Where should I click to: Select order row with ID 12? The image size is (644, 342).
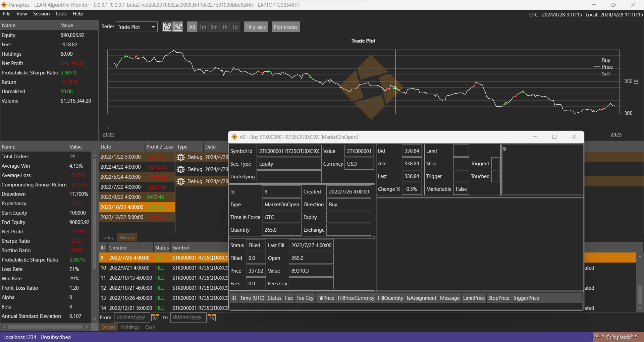[x=164, y=288]
